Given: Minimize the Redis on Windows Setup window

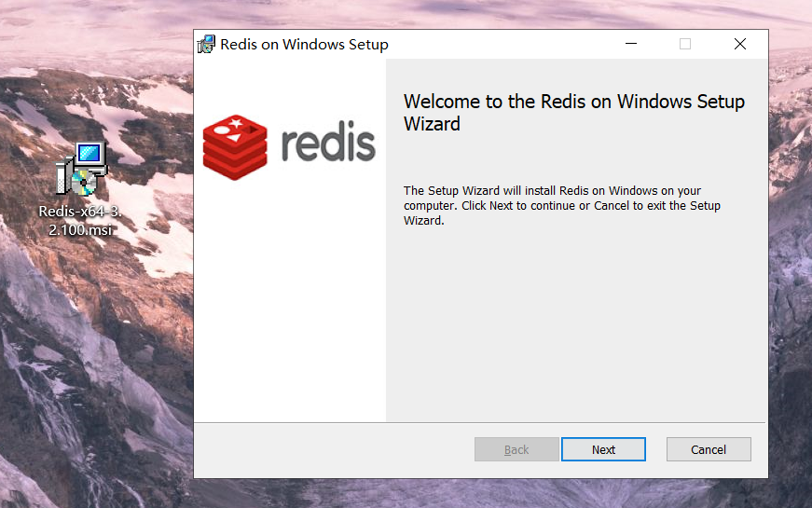Looking at the screenshot, I should [x=631, y=44].
